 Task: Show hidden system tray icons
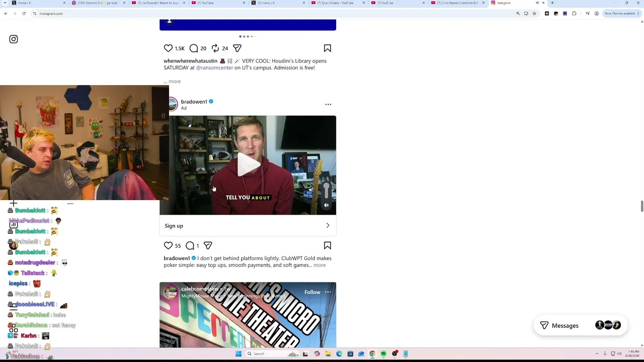point(597,354)
